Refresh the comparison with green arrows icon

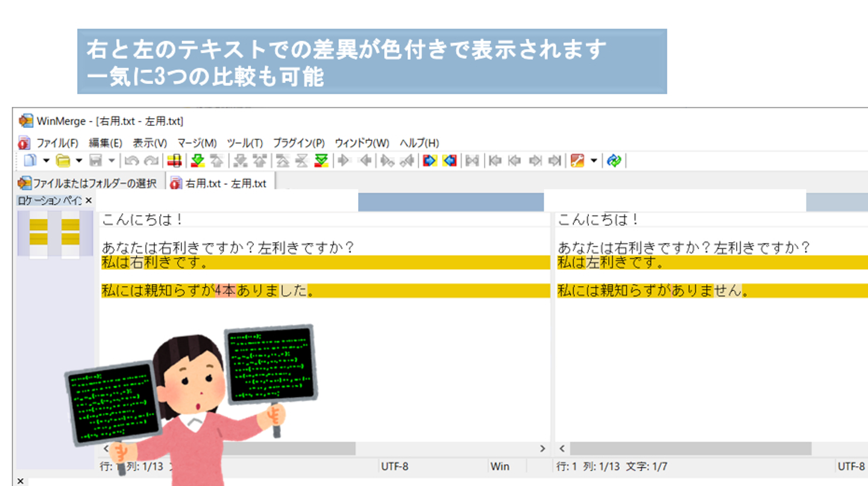point(614,161)
